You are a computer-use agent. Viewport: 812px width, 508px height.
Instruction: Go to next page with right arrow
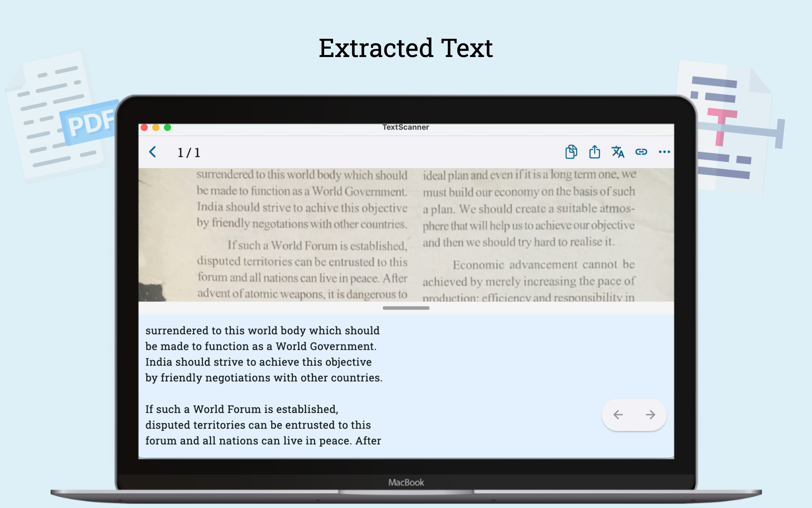[x=650, y=415]
